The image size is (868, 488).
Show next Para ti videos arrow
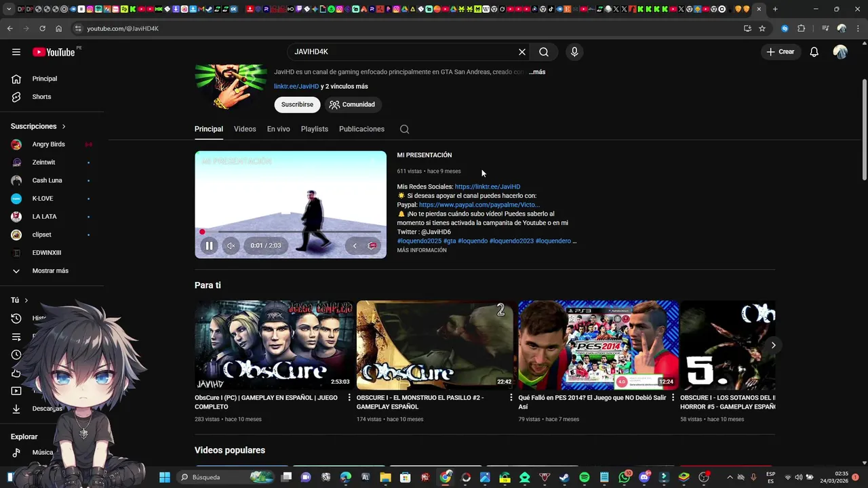[773, 345]
